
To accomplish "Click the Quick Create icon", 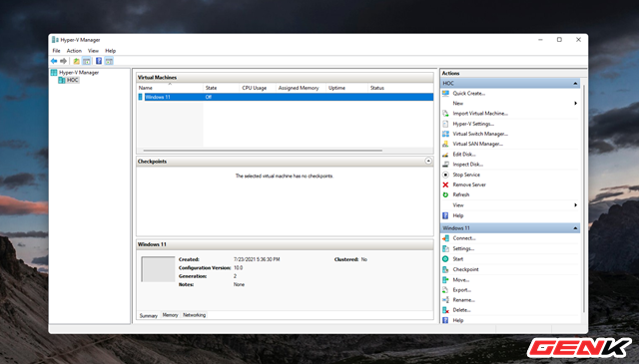I will click(445, 93).
